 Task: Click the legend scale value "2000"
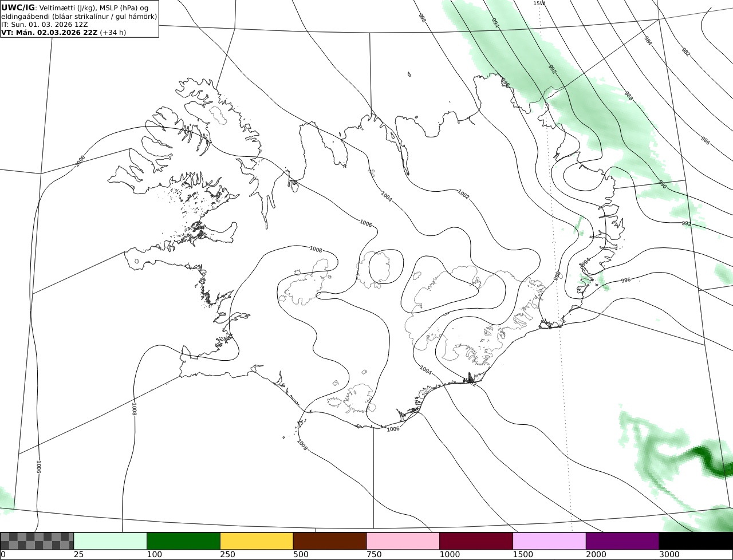[596, 554]
